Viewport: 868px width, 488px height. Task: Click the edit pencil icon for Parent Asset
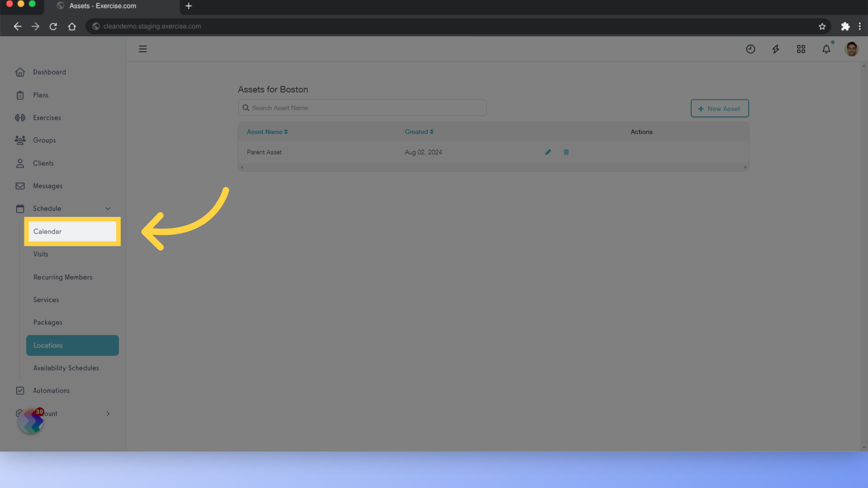tap(548, 152)
